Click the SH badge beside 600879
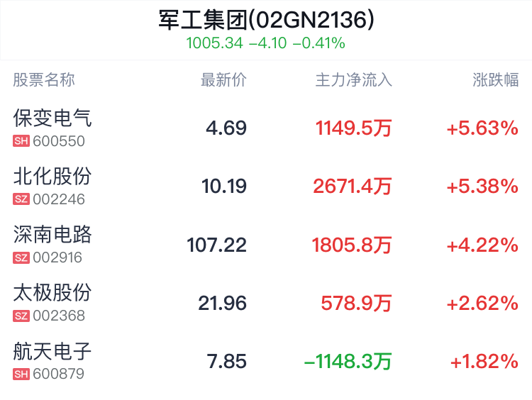Screen dimensions: 532x400 tap(21, 374)
